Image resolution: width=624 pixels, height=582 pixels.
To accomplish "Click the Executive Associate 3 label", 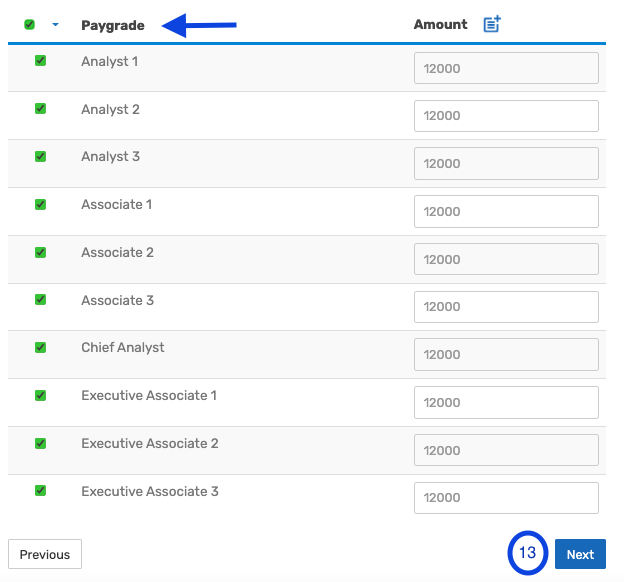I will coord(150,491).
